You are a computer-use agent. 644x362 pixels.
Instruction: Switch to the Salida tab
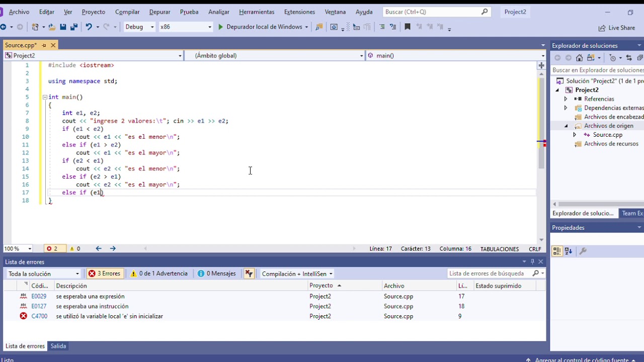[x=58, y=346]
